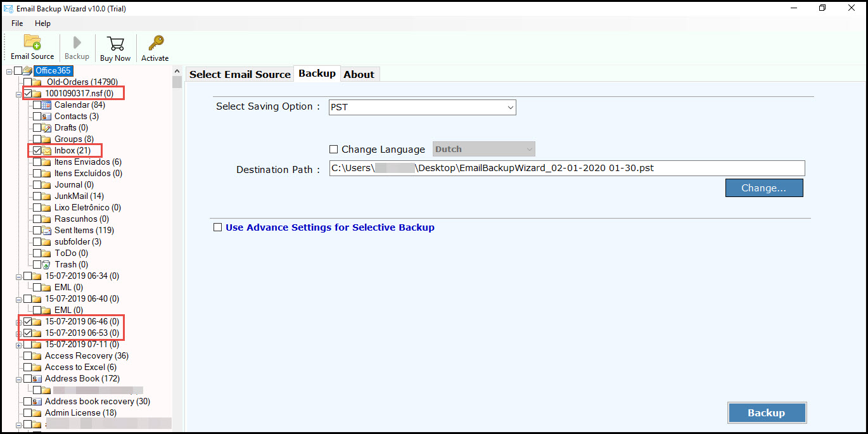
Task: Check the Old-Orders (14790) checkbox
Action: click(27, 82)
